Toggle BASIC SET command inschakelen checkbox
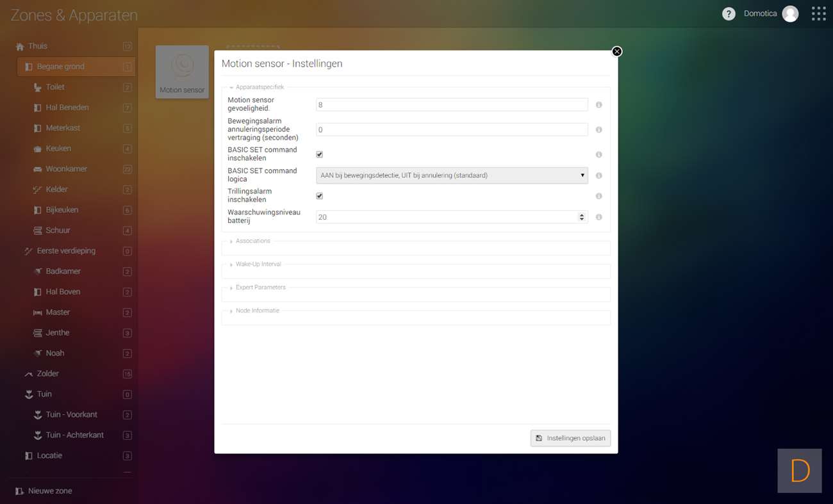The image size is (833, 504). (x=320, y=154)
